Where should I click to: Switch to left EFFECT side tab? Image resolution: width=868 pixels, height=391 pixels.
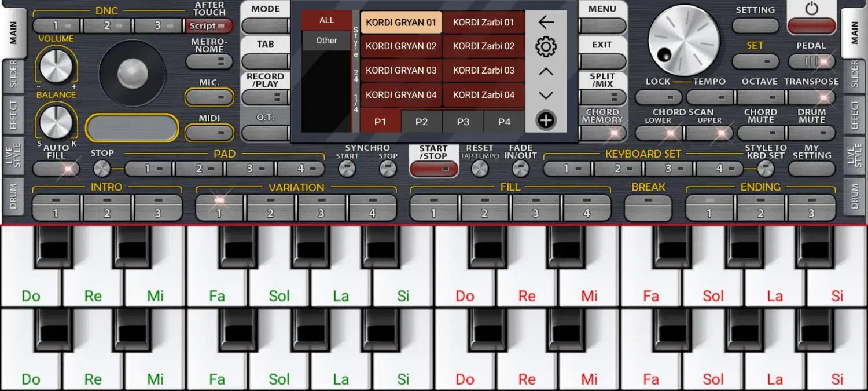pos(13,114)
